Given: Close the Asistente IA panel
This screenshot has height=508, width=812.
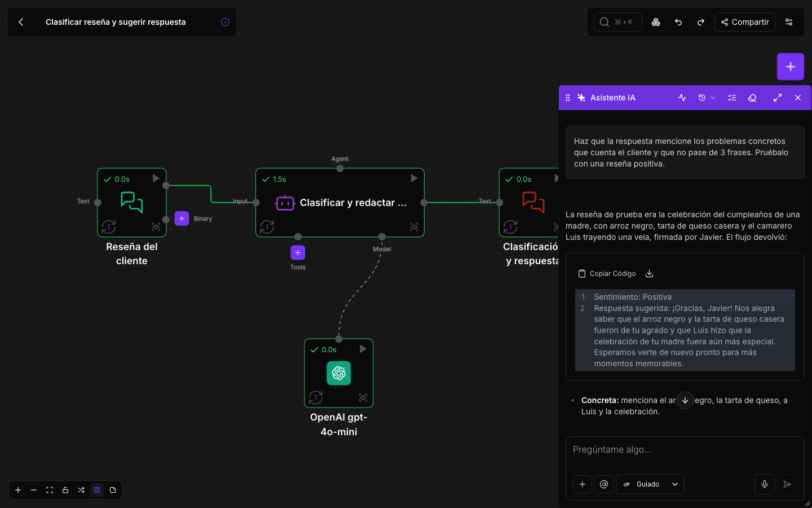Looking at the screenshot, I should [x=798, y=98].
